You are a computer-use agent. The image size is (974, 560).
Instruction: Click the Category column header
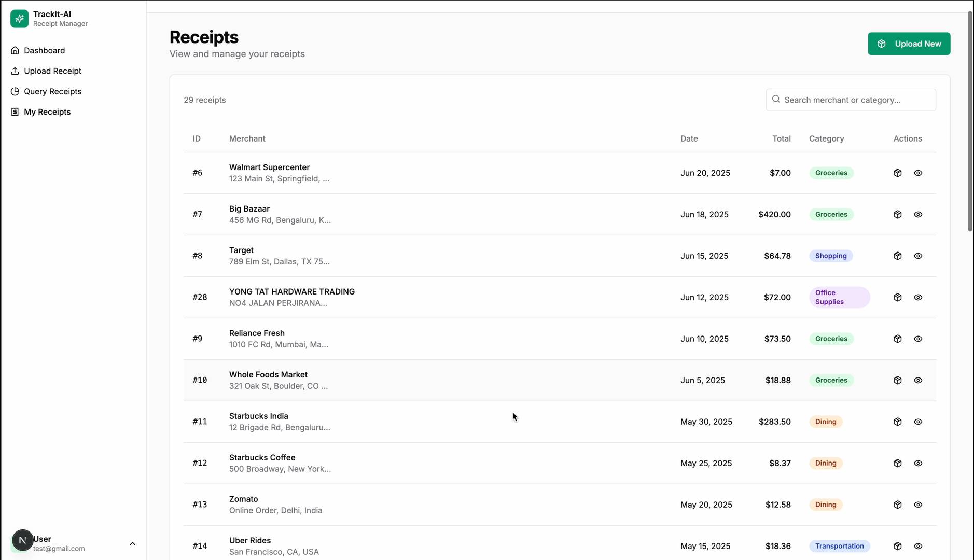[x=826, y=138]
